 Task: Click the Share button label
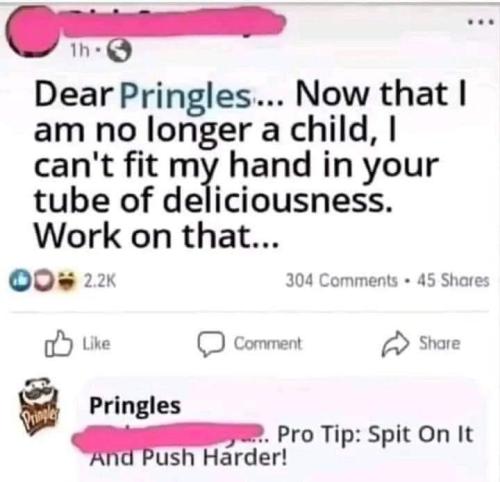440,343
